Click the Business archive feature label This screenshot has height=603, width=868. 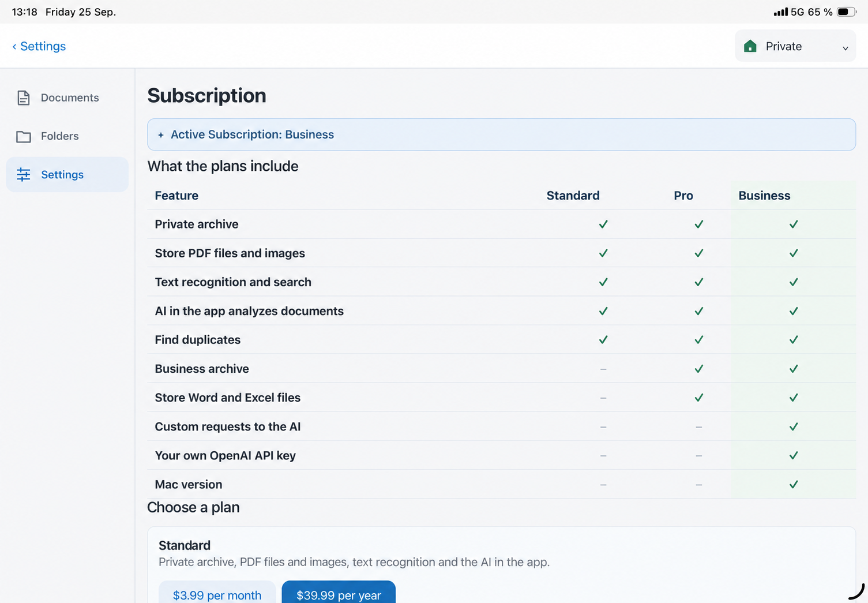(202, 369)
